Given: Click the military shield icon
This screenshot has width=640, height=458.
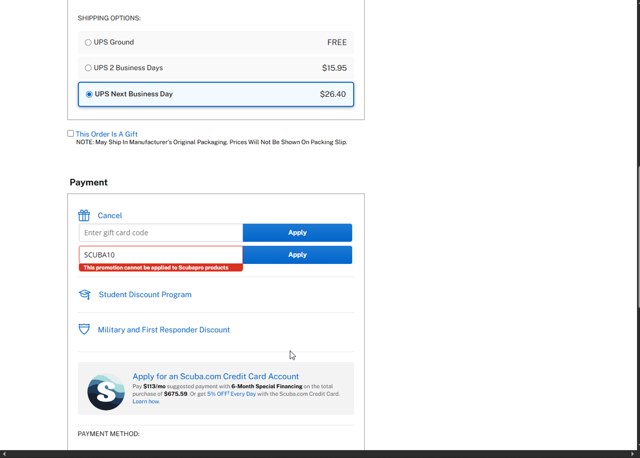Looking at the screenshot, I should [84, 329].
